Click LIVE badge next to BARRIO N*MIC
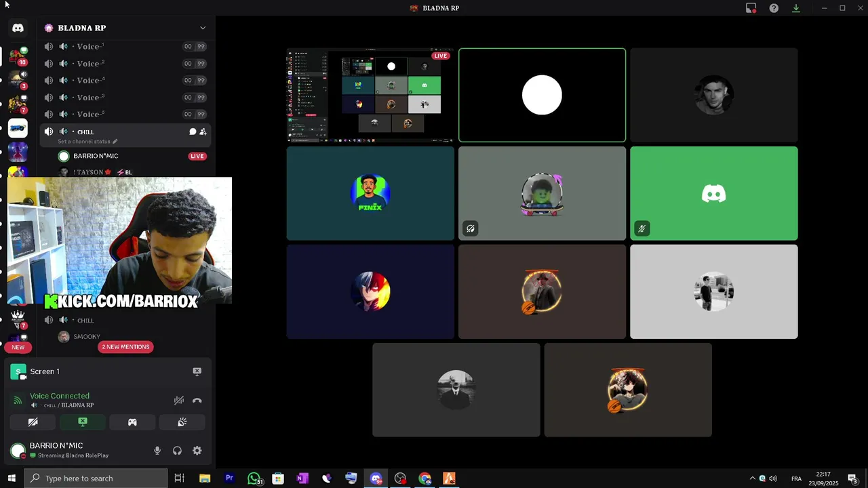This screenshot has width=868, height=488. [x=197, y=156]
